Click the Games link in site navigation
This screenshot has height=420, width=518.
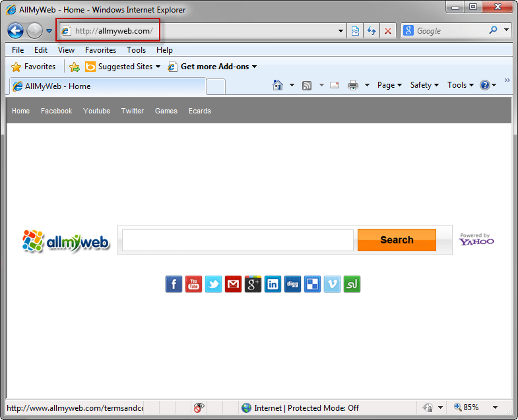tap(166, 111)
